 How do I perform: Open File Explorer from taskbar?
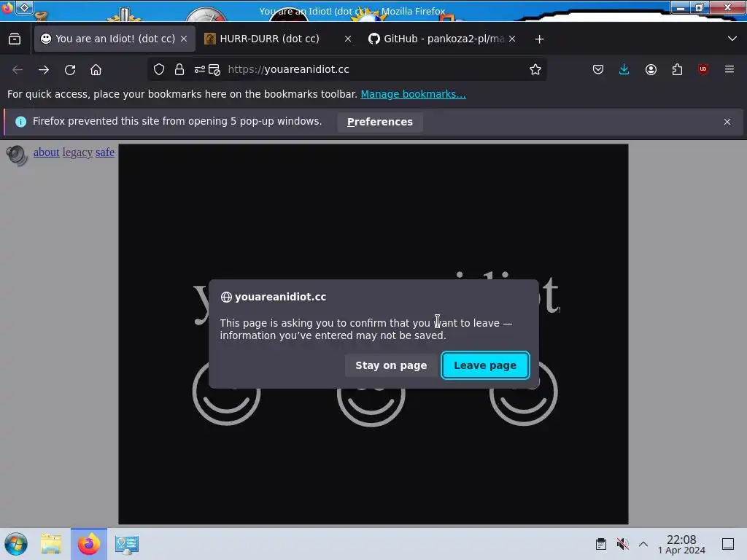coord(51,544)
